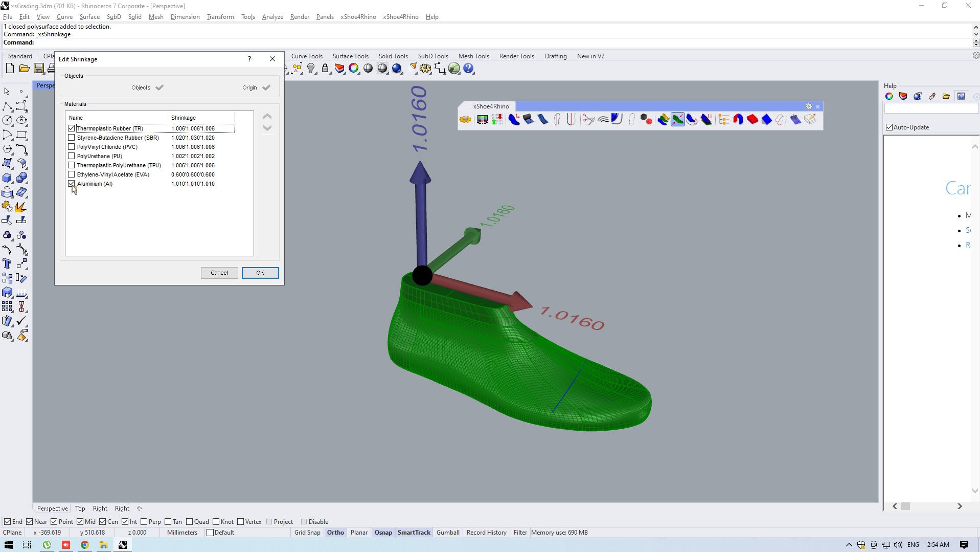Enable the Quad osnap checkbox
Viewport: 980px width, 552px height.
190,522
